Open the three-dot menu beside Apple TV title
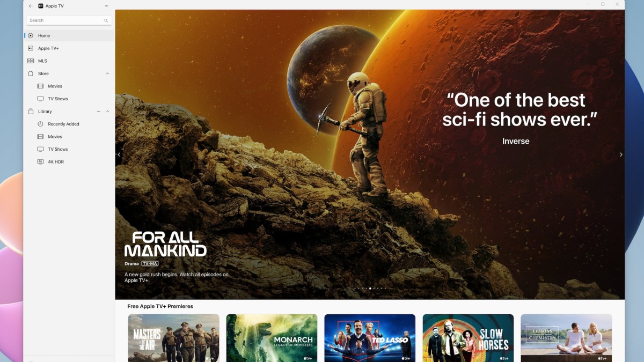 coord(106,6)
